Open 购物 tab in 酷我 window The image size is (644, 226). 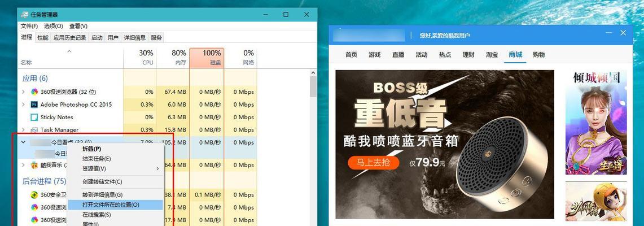[x=538, y=55]
